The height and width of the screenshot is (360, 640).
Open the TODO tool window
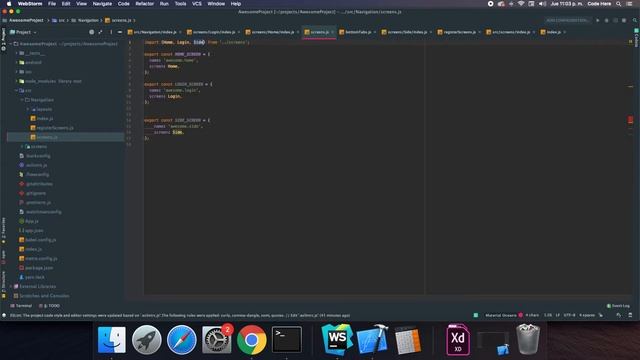pyautogui.click(x=49, y=305)
